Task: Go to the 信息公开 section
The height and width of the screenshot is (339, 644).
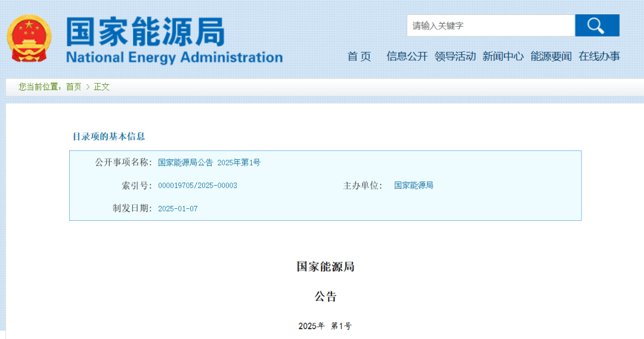Action: click(x=407, y=56)
